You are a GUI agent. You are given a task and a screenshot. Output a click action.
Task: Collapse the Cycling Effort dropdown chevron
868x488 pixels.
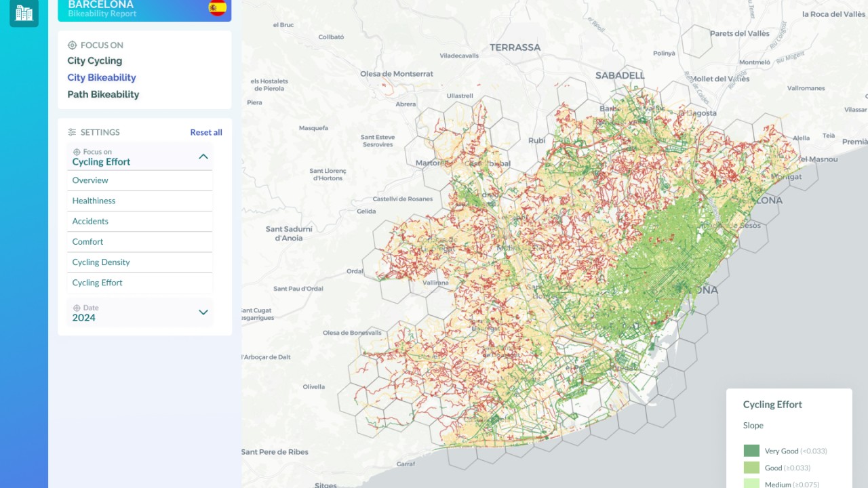[203, 157]
